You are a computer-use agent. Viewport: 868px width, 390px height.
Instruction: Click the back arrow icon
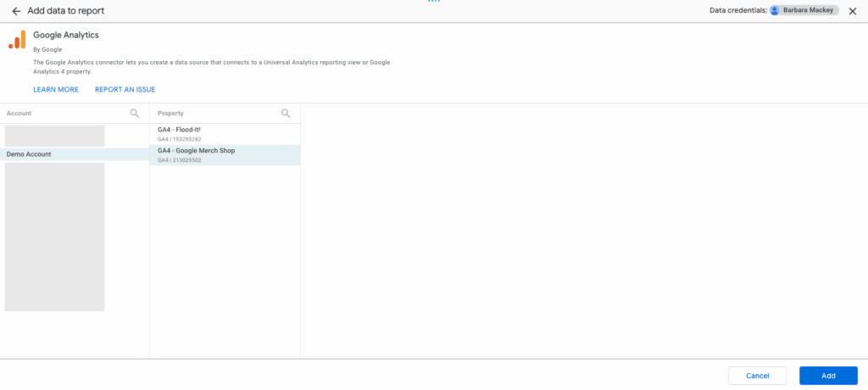pyautogui.click(x=16, y=11)
